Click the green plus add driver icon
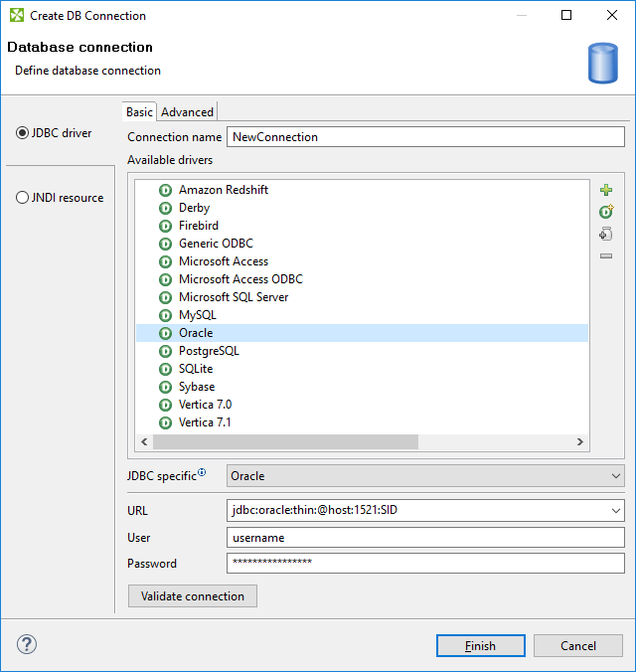Image resolution: width=636 pixels, height=672 pixels. 606,190
